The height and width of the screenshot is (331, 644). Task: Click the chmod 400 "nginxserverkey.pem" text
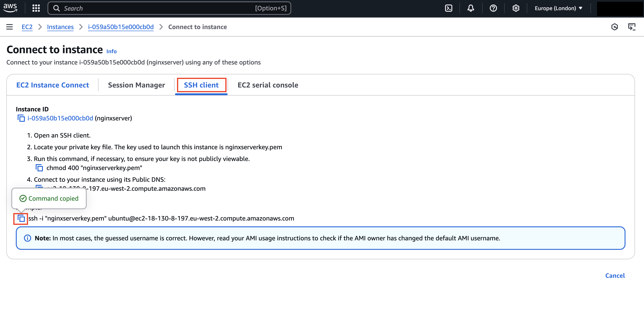(94, 168)
